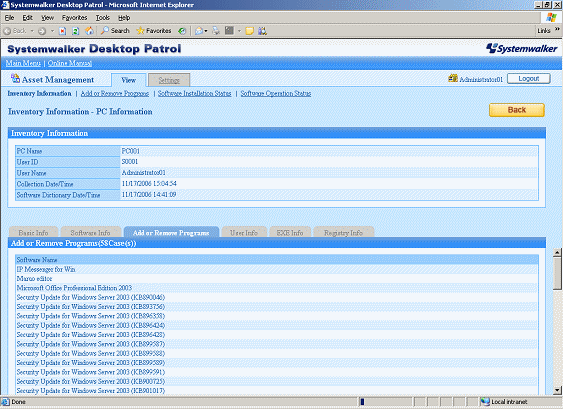Click the Research toolbar icon
This screenshot has width=563, height=409.
click(262, 31)
